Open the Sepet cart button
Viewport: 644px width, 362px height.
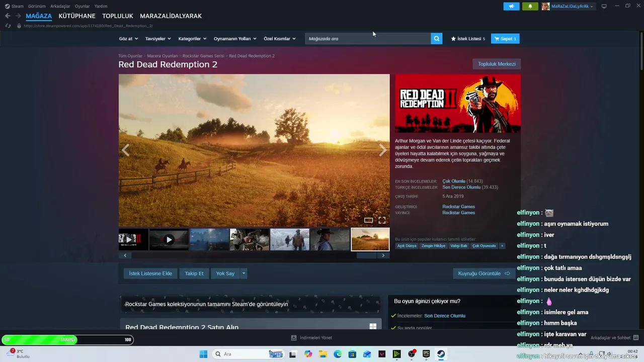coord(505,39)
